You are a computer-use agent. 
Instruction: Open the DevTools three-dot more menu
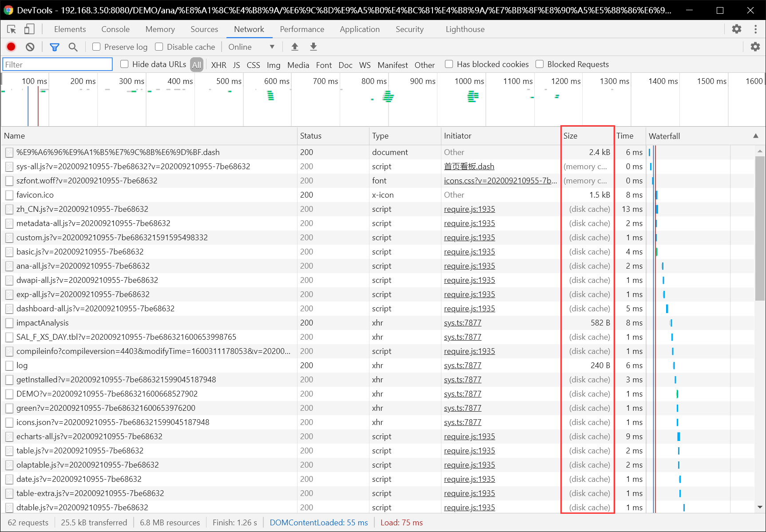(x=755, y=29)
